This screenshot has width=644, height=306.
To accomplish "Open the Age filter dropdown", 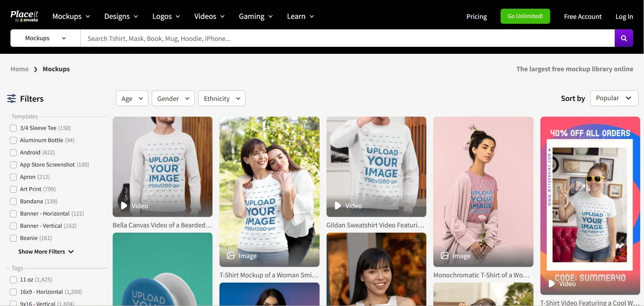I will coord(132,99).
